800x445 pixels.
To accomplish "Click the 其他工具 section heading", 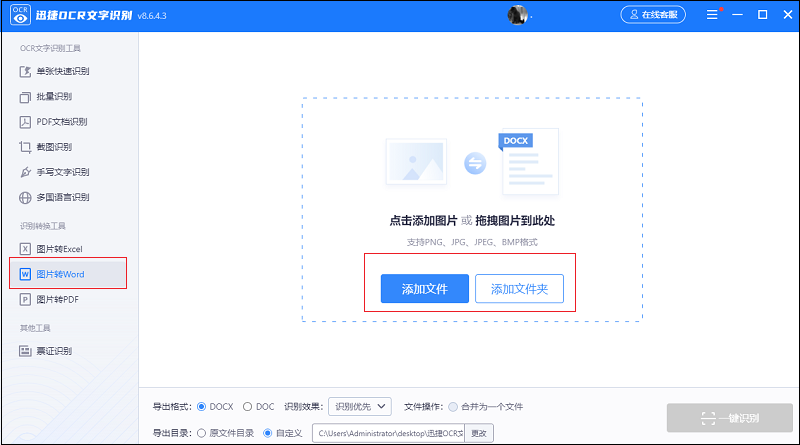I will tap(35, 328).
